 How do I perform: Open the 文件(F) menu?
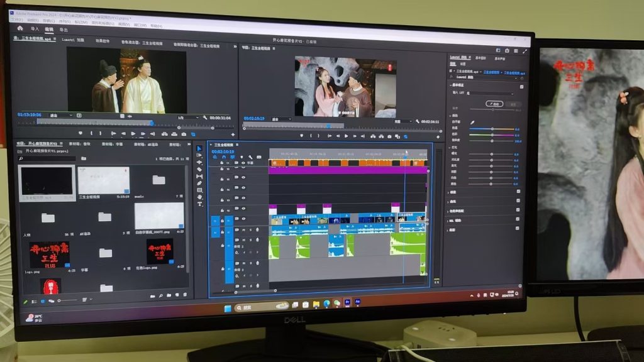(x=16, y=19)
